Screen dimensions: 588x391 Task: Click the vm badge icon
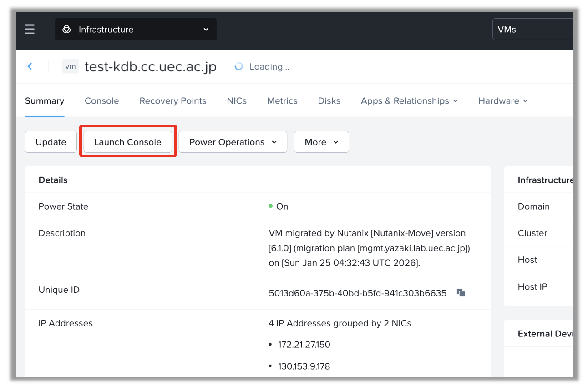pos(71,66)
